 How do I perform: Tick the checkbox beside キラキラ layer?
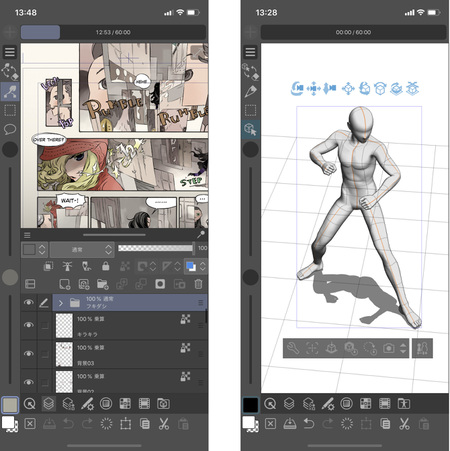(45, 326)
